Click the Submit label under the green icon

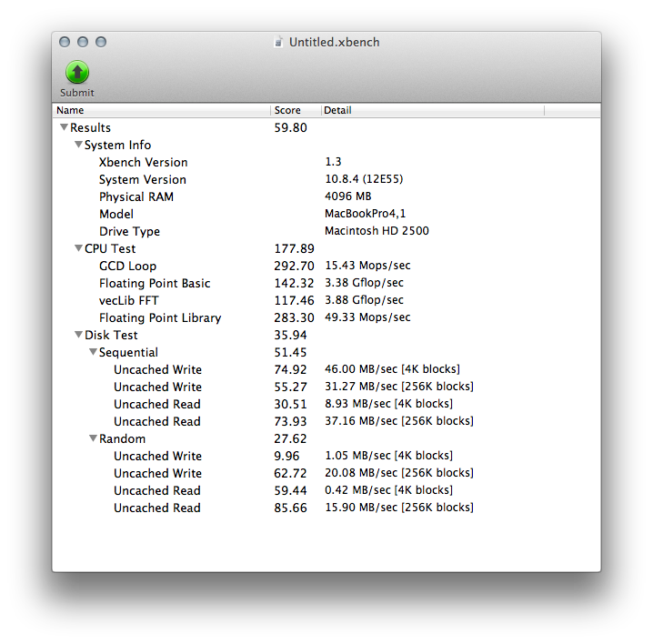[x=77, y=93]
